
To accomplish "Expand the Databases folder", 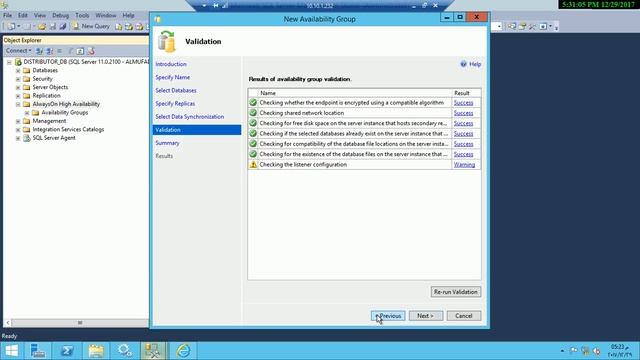I will (18, 71).
